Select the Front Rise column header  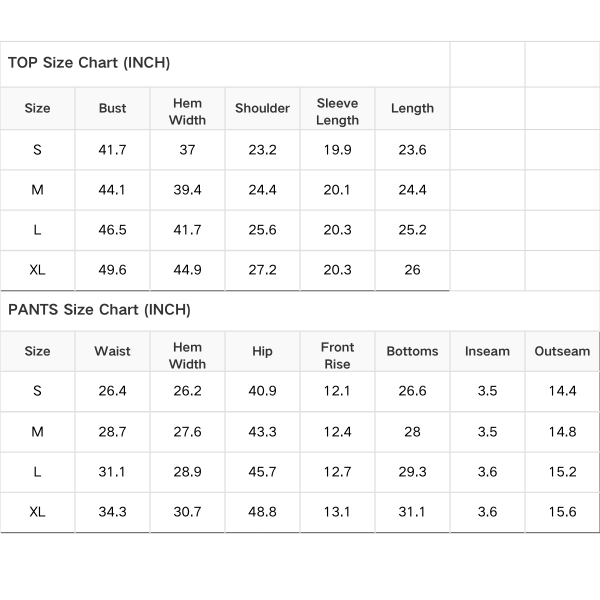click(337, 355)
